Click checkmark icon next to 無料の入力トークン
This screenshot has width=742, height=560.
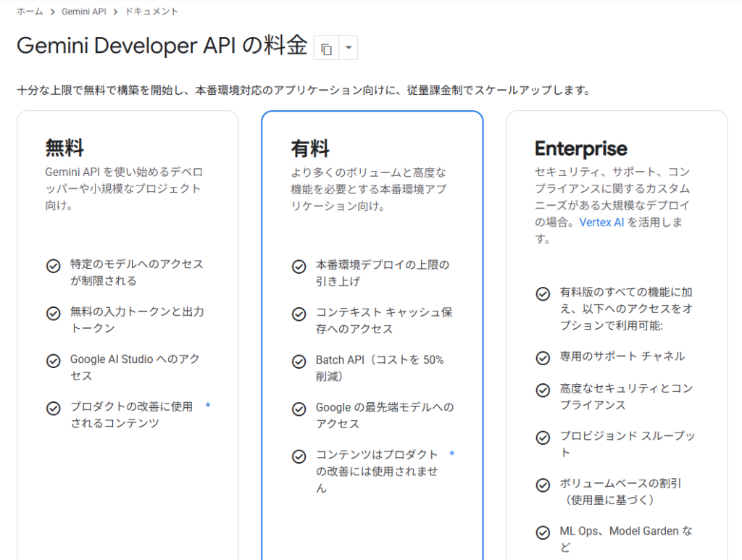tap(53, 313)
